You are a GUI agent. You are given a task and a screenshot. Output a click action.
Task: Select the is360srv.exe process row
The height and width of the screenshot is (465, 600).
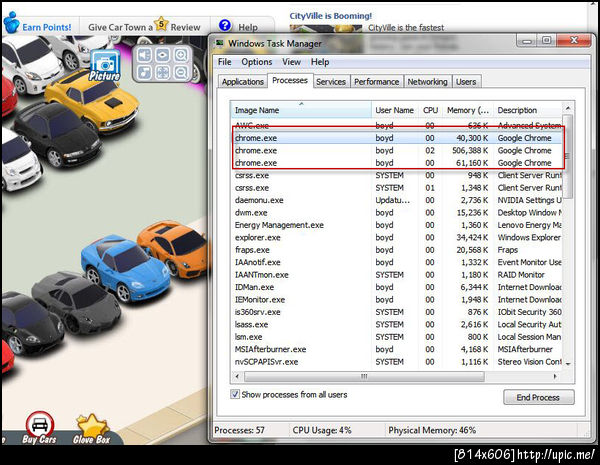pyautogui.click(x=397, y=312)
